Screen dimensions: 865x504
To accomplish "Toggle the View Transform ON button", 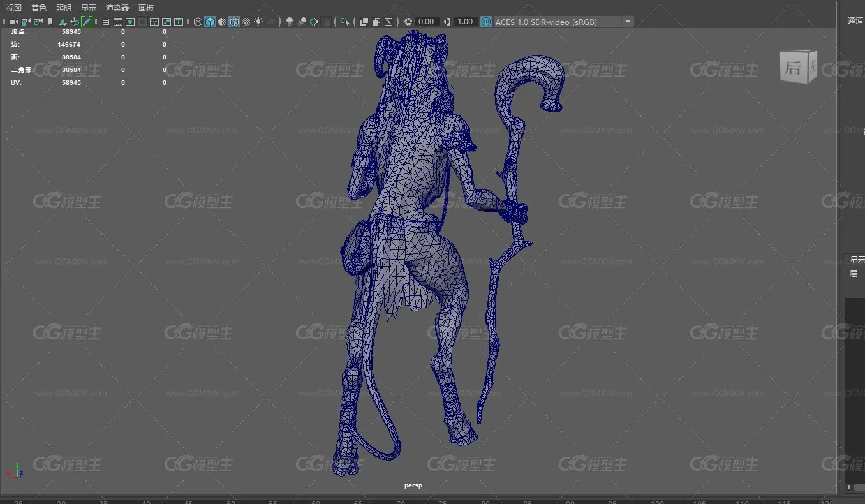I will pyautogui.click(x=486, y=22).
